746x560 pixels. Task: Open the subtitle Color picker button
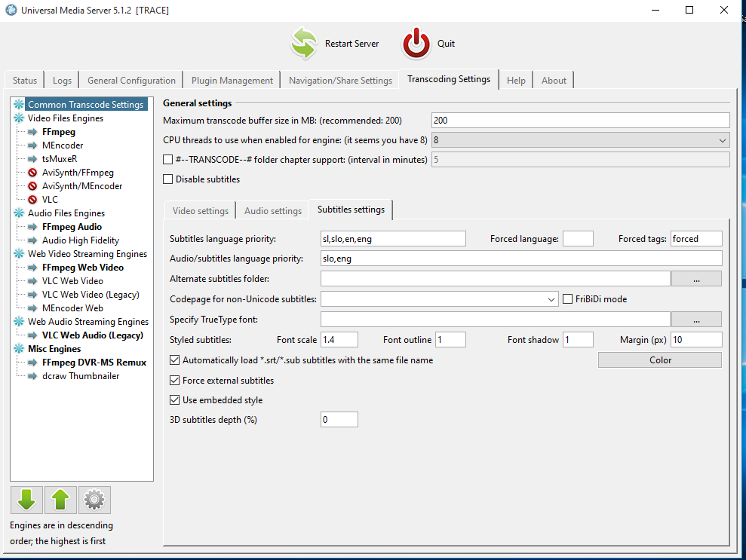660,360
